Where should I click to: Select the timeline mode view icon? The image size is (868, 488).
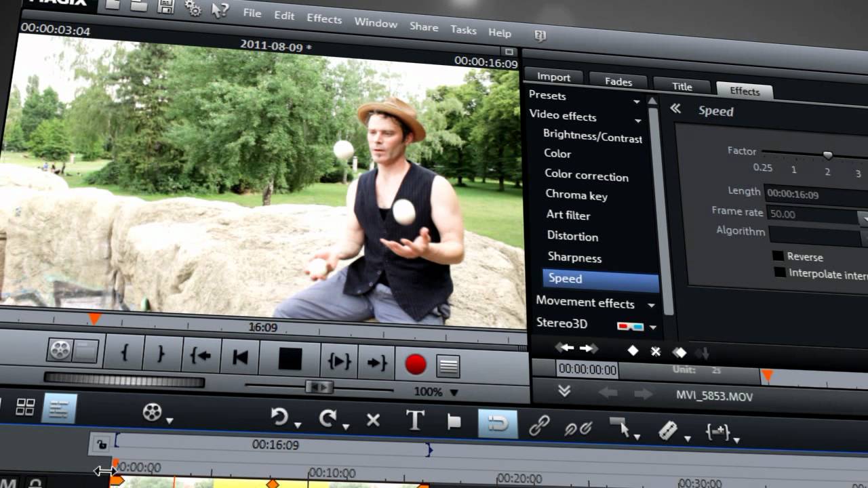tap(60, 409)
